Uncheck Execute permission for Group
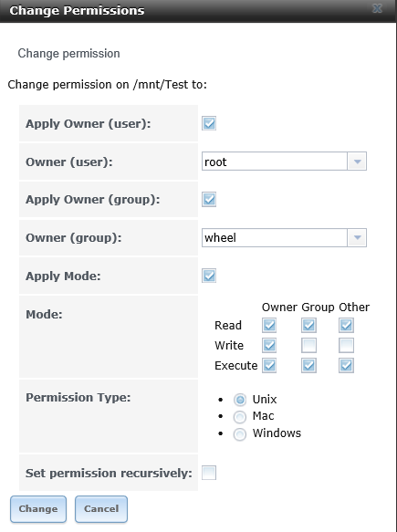 click(308, 365)
